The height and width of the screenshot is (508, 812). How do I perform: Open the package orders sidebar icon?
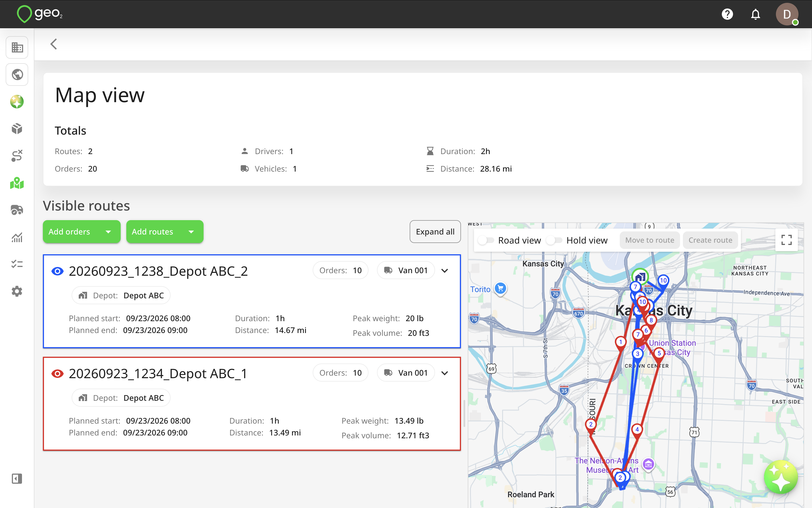(17, 129)
